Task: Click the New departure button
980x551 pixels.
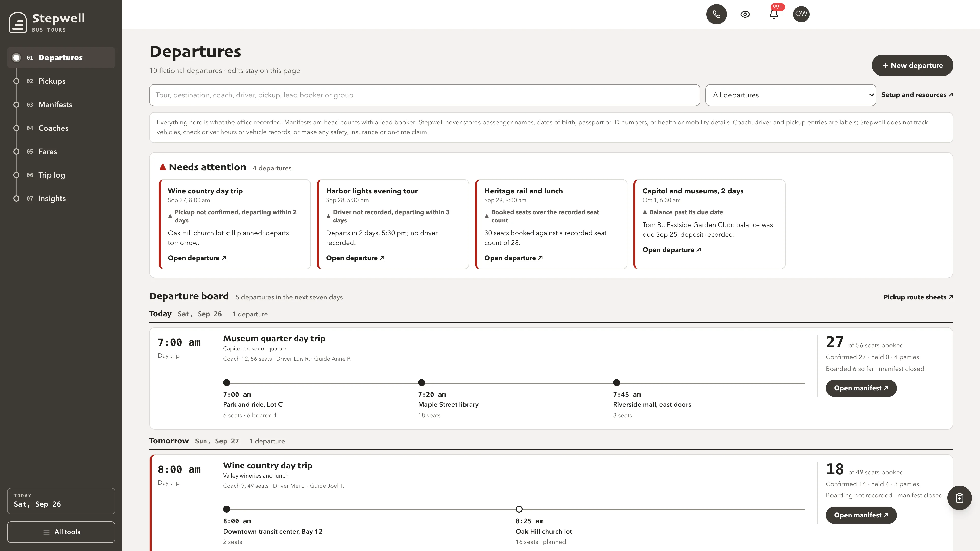Action: click(912, 65)
